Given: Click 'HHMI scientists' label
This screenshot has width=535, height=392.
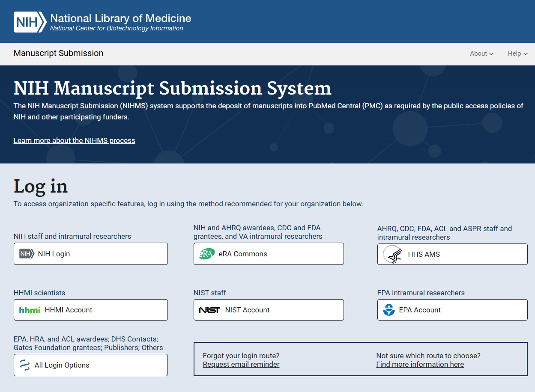Looking at the screenshot, I should click(39, 293).
